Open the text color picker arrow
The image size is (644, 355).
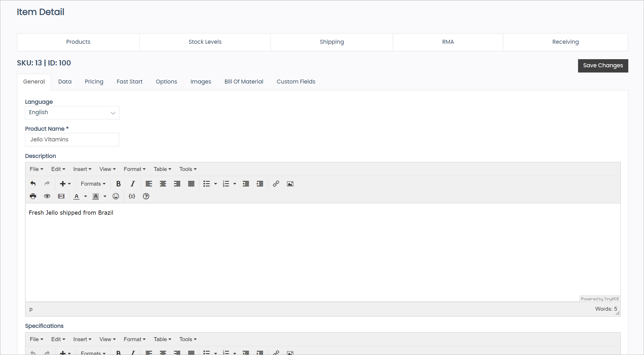(x=86, y=196)
